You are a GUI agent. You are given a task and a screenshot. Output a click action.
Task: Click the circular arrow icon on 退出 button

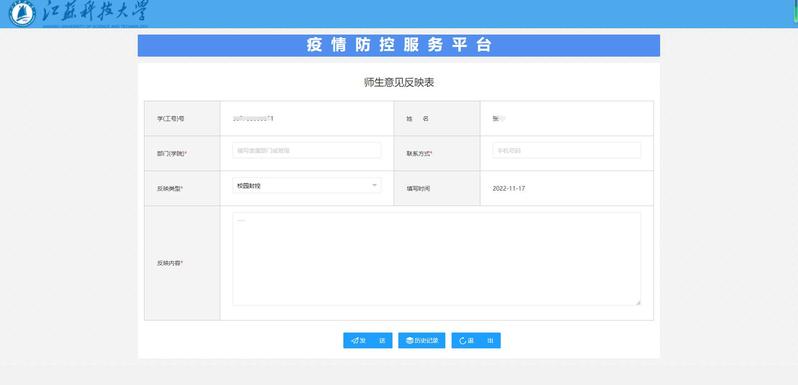coord(463,341)
